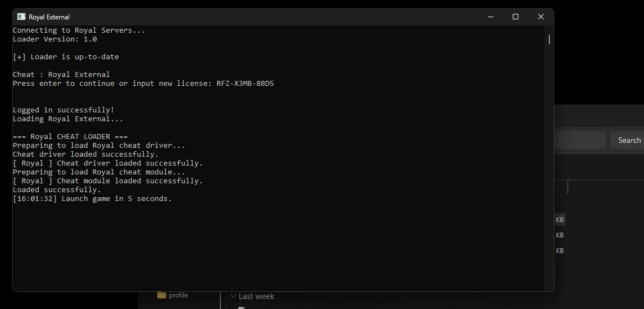This screenshot has height=309, width=644.
Task: Click the license key 'RFZ-X3MB-8BD5'
Action: coord(245,84)
